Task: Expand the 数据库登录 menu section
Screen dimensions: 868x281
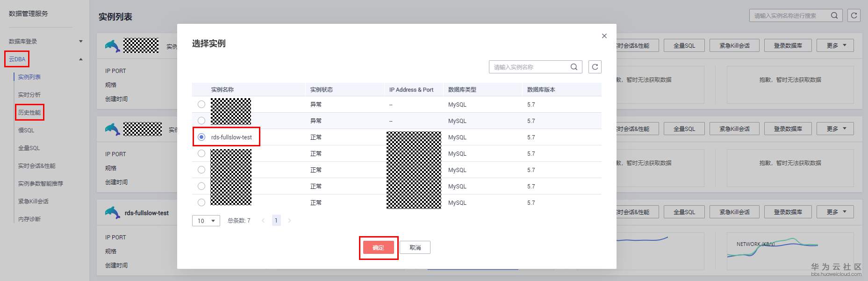Action: click(80, 41)
